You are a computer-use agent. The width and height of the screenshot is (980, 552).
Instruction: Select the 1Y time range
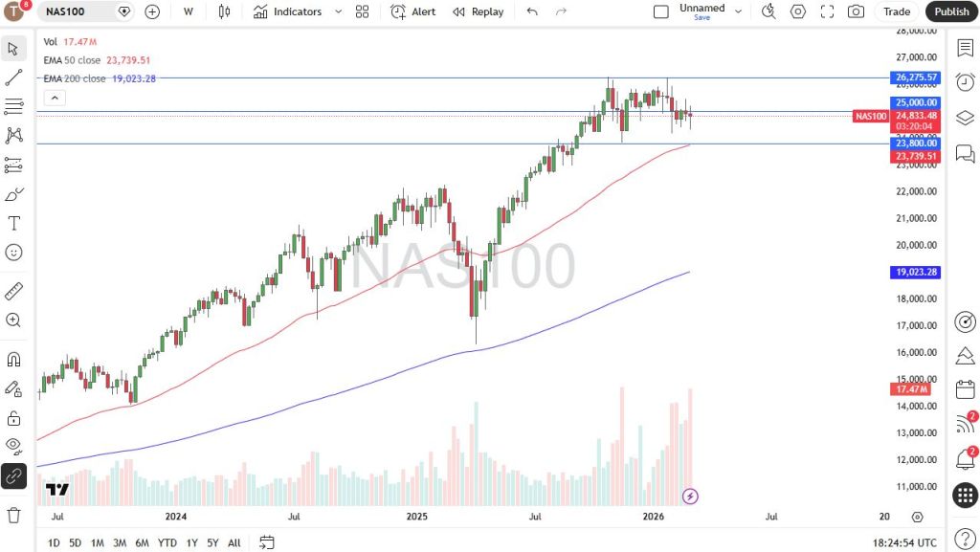click(192, 543)
